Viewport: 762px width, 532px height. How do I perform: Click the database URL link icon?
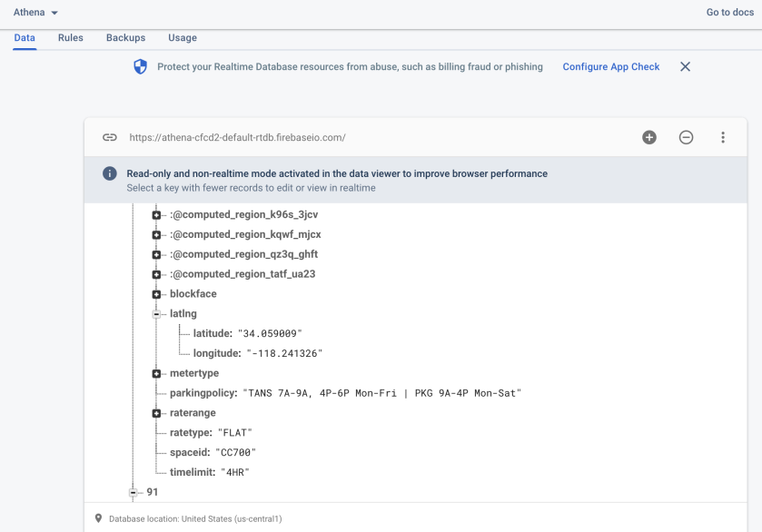click(110, 137)
